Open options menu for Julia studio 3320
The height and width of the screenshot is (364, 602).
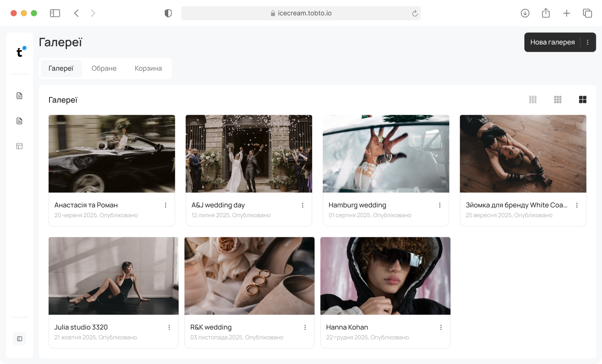click(169, 327)
